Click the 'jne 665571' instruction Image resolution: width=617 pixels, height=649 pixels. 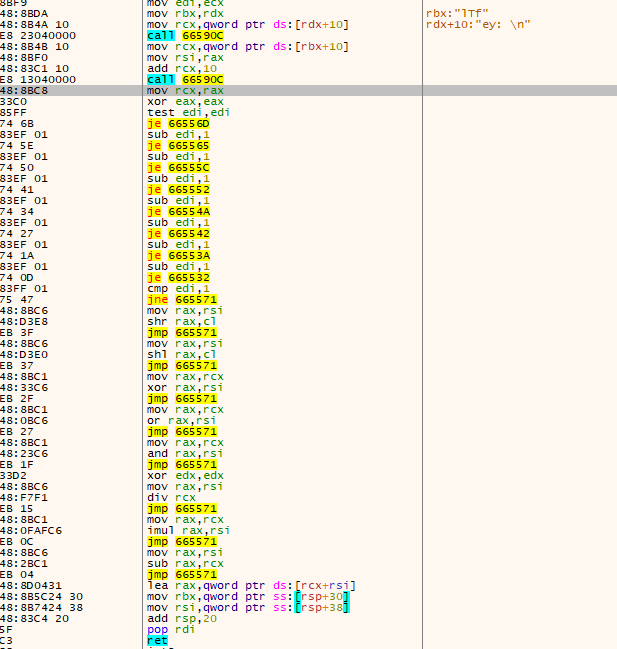(182, 300)
